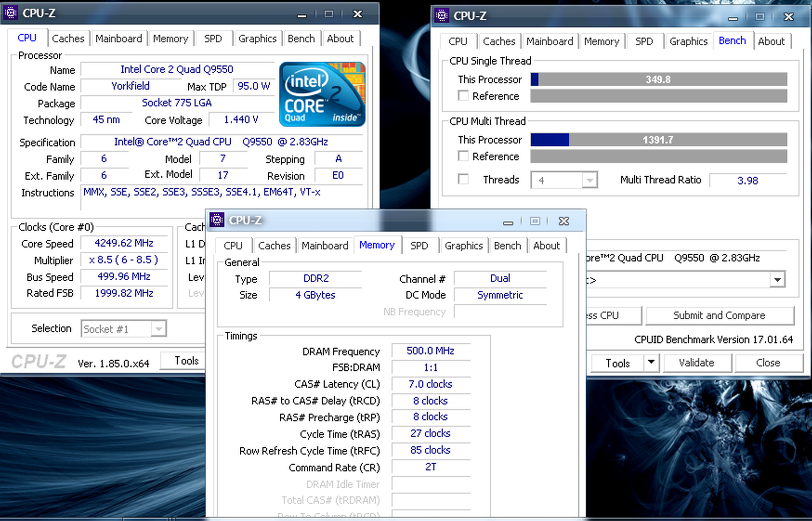Image resolution: width=812 pixels, height=521 pixels.
Task: Open Tools dropdown arrow in Bench window
Action: tap(651, 362)
